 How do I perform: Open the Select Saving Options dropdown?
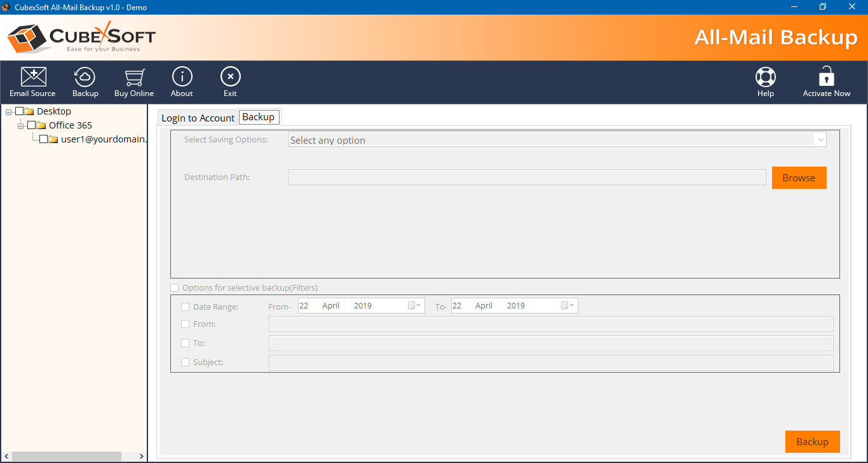point(557,140)
